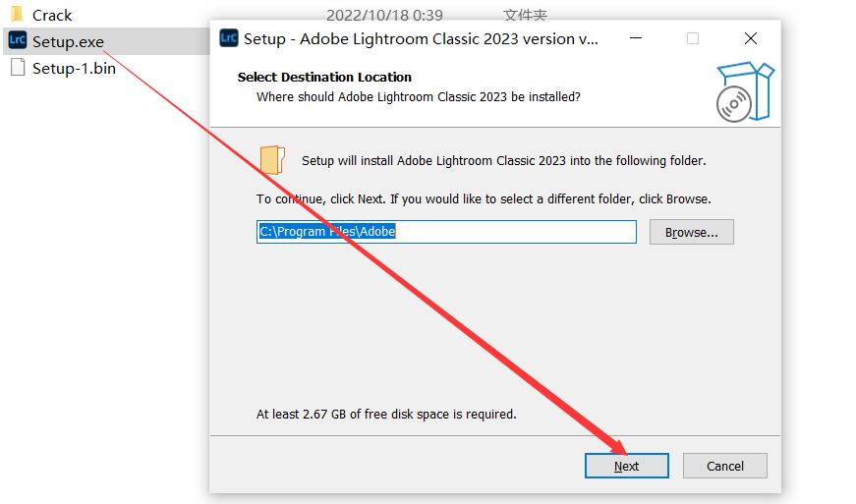Click the Select Destination Location heading
Screen dimensions: 856x504
[324, 77]
